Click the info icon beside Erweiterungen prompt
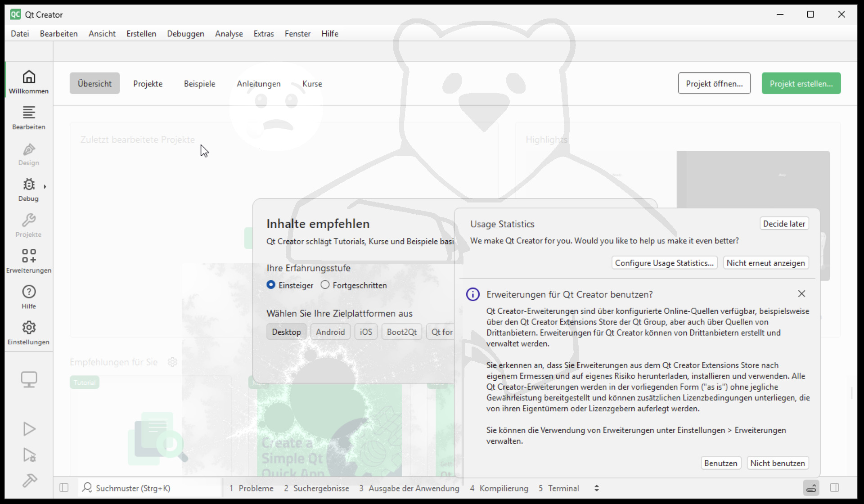 (472, 294)
